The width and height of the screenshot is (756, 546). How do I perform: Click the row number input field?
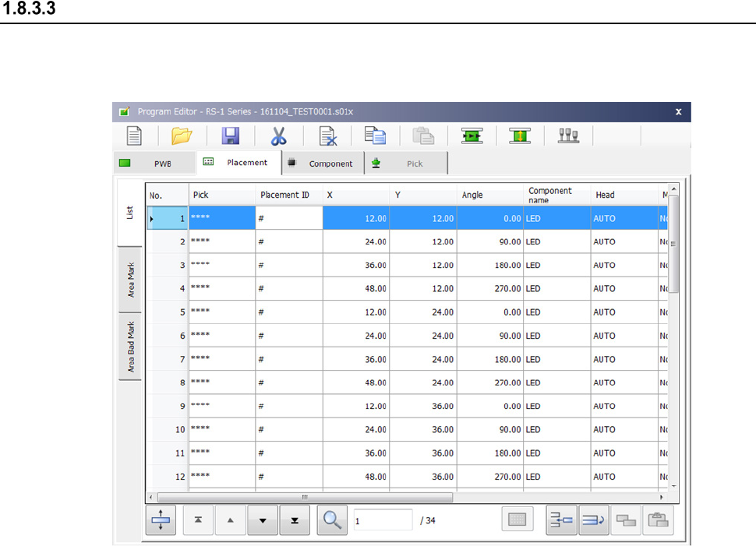382,520
